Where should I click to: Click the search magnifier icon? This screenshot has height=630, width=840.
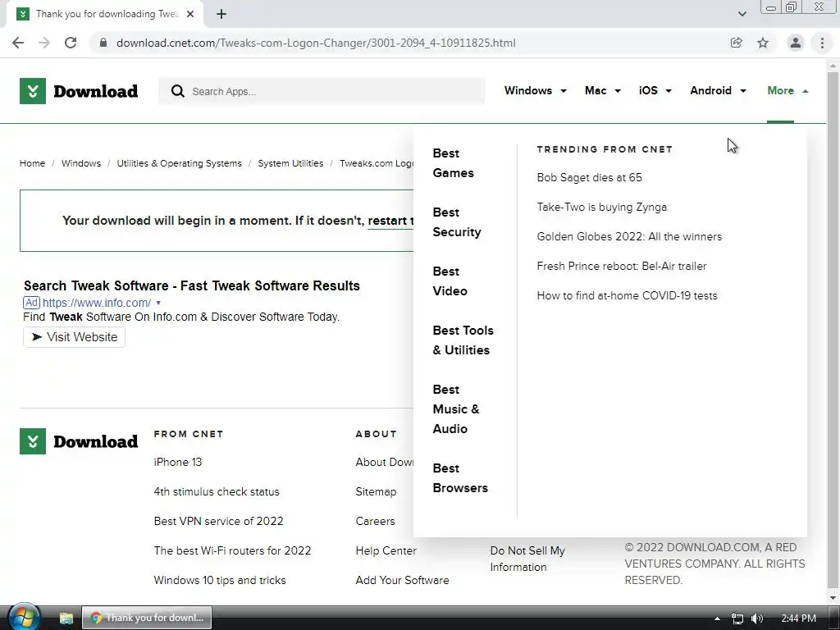click(177, 91)
